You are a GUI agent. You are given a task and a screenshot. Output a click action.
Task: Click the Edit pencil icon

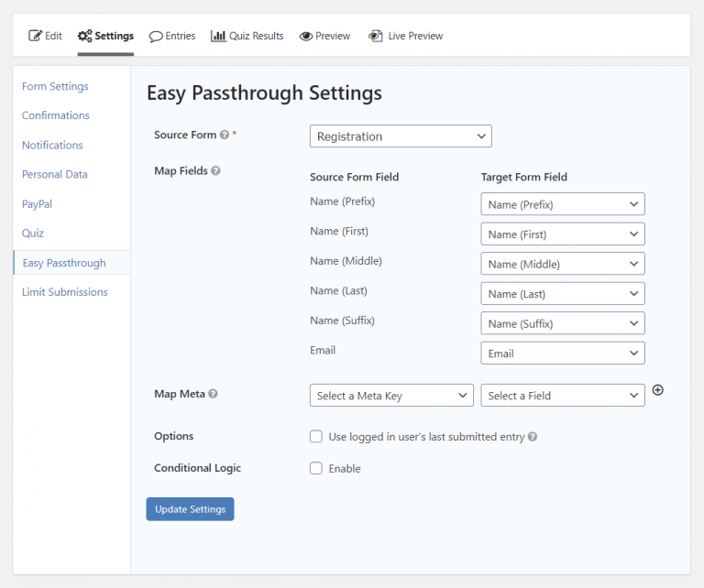(36, 36)
